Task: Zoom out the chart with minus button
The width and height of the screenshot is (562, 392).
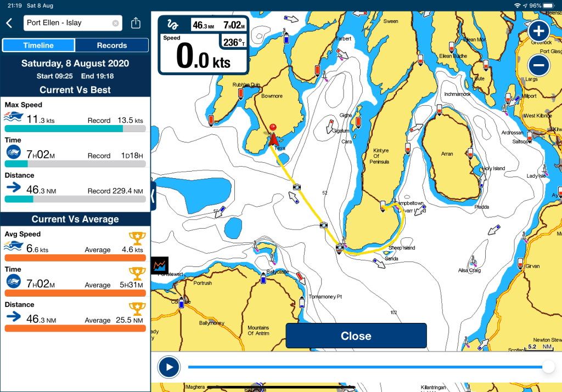Action: [539, 65]
